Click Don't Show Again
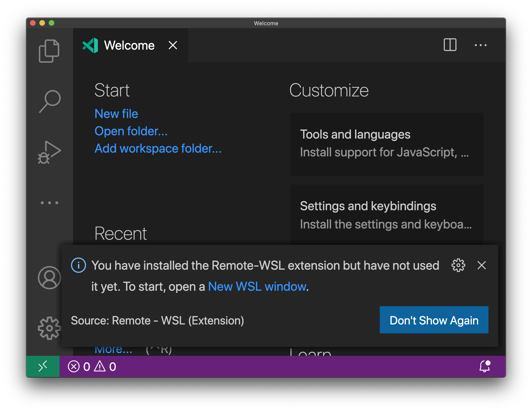Image resolution: width=532 pixels, height=412 pixels. coord(434,320)
